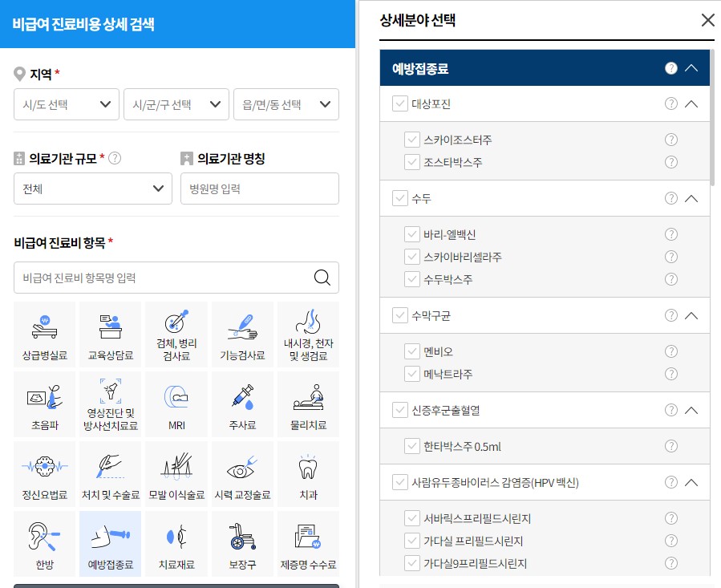The width and height of the screenshot is (721, 588).
Task: Show help for 대상포진 row
Action: [671, 103]
